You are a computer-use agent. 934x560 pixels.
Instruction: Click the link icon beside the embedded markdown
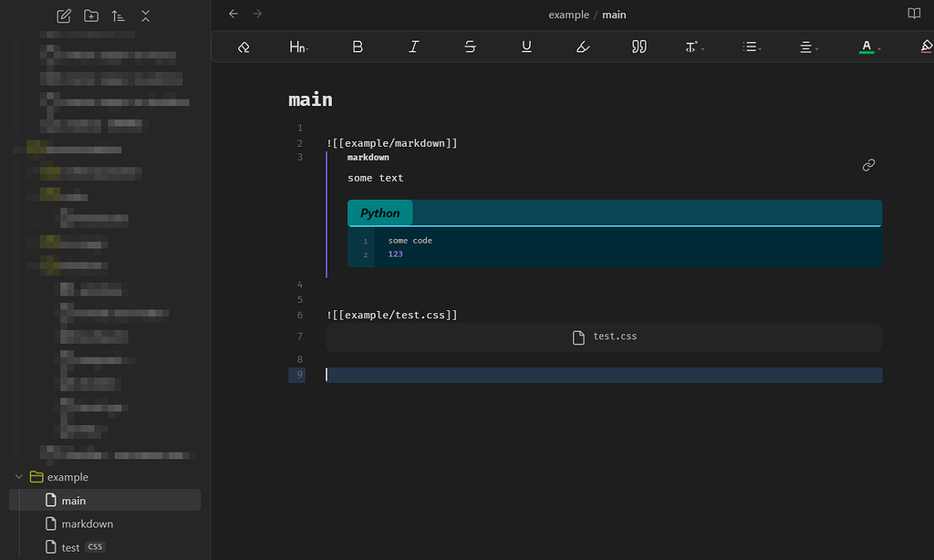coord(867,165)
